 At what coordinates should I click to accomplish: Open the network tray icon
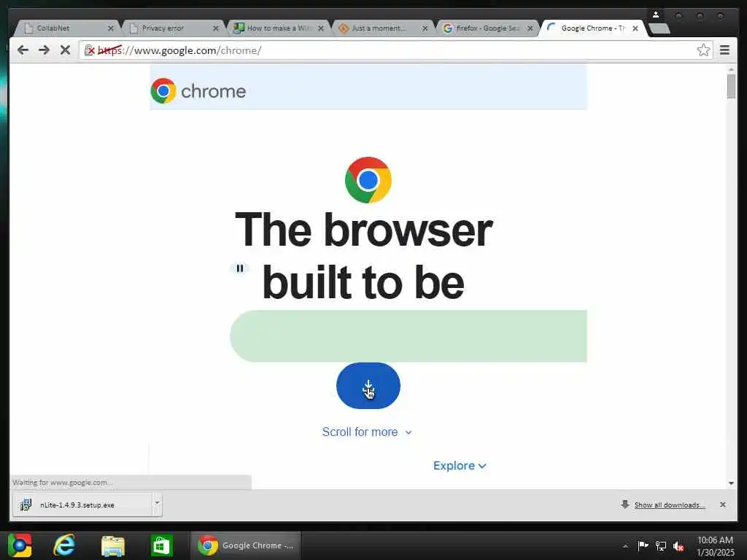[x=661, y=545]
